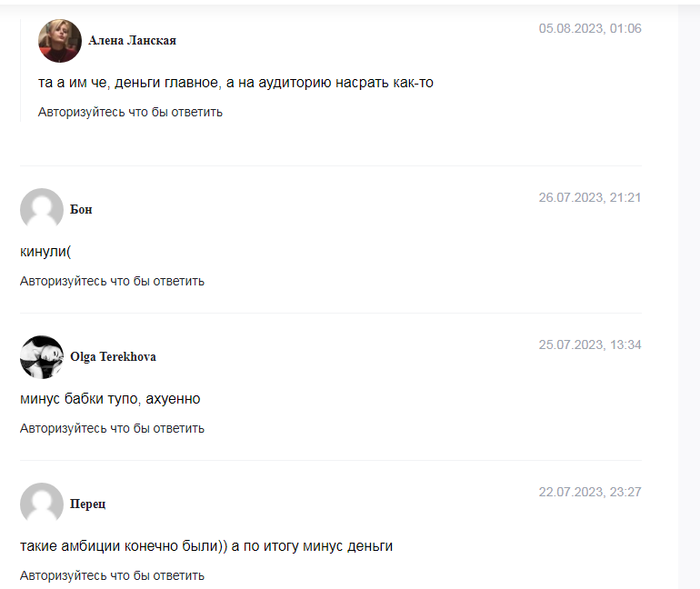The width and height of the screenshot is (700, 589).
Task: Click the timestamp 05.08.2023, 01:06
Action: point(590,28)
